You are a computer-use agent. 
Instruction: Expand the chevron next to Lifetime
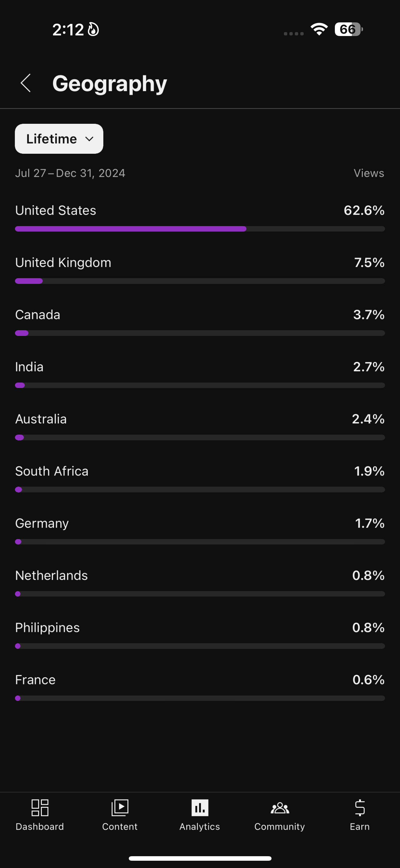coord(89,139)
